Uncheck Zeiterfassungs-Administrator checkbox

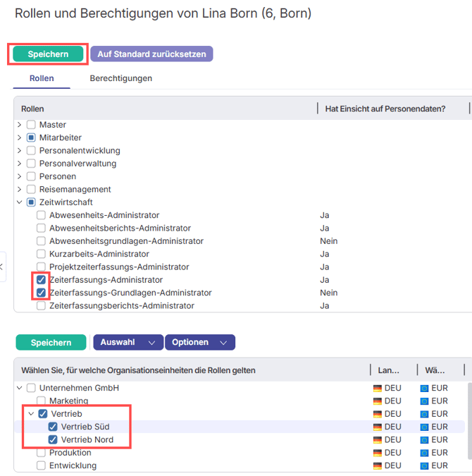42,280
